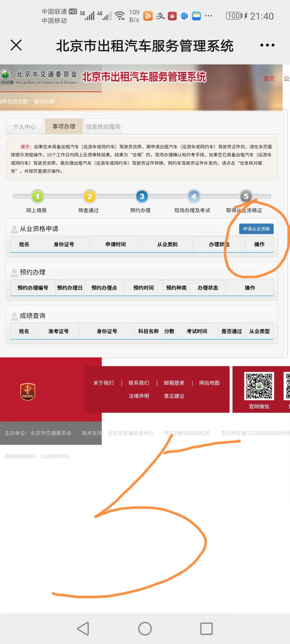Click the user icon beside 预约办理 section
Viewport: 290px width, 644px height.
click(x=14, y=272)
